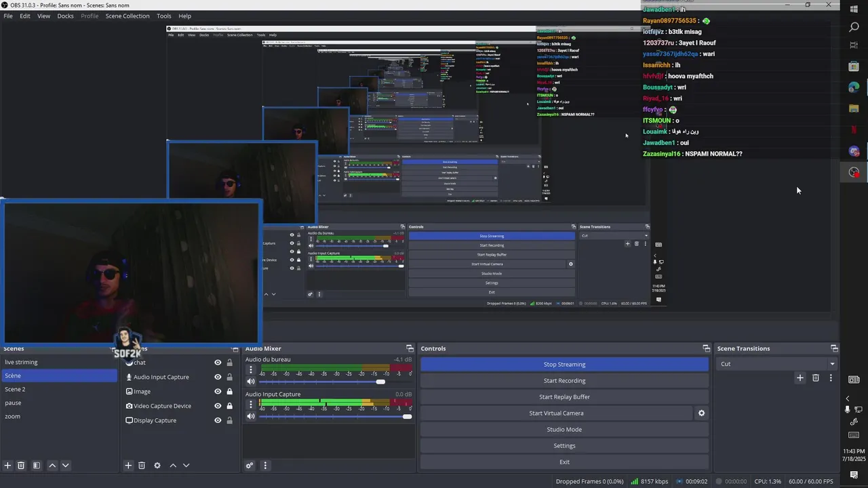
Task: Select Scene 2 in scenes list
Action: tap(59, 390)
